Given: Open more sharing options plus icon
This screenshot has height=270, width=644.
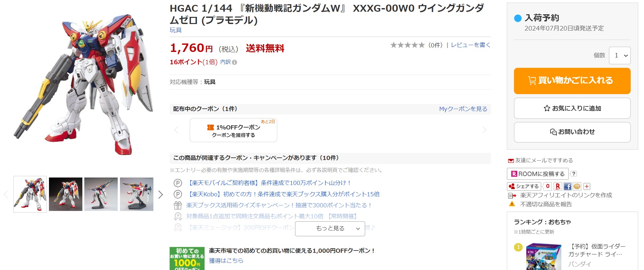Looking at the screenshot, I should (587, 186).
